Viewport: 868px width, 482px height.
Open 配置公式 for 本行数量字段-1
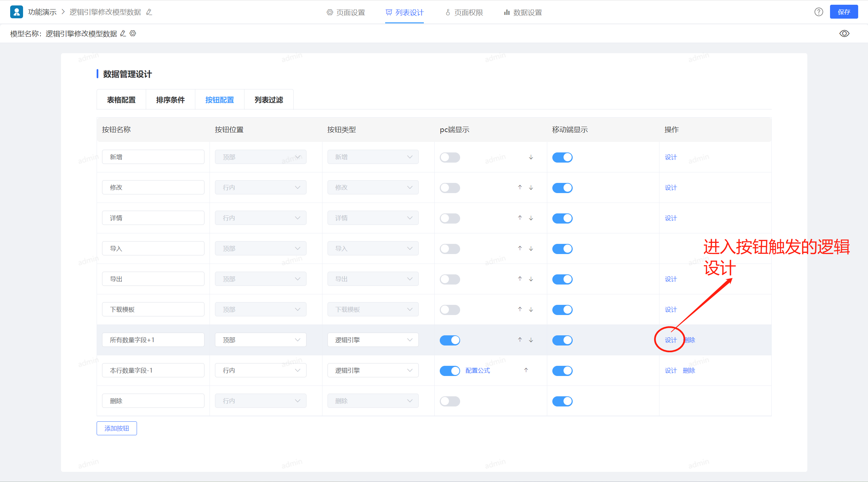click(x=478, y=371)
